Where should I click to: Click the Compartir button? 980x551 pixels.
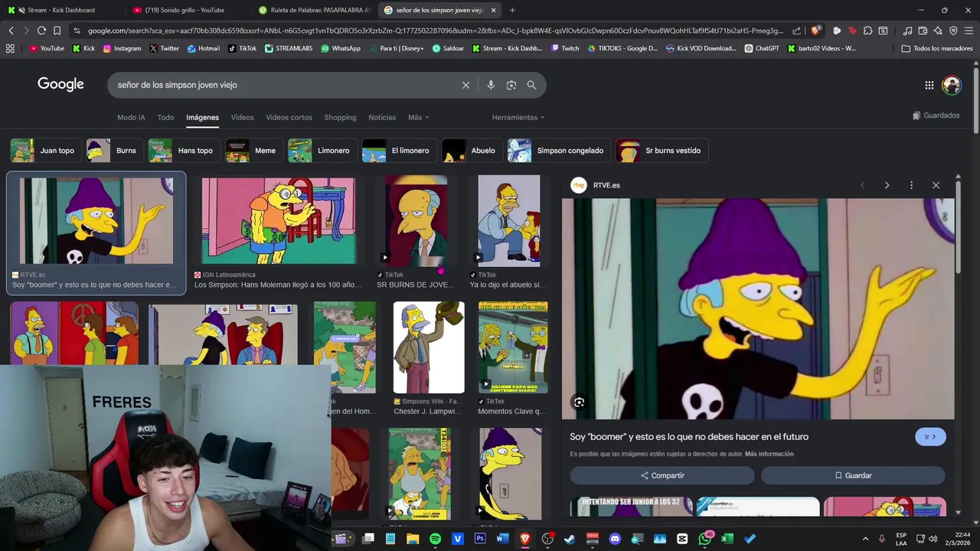click(x=662, y=475)
